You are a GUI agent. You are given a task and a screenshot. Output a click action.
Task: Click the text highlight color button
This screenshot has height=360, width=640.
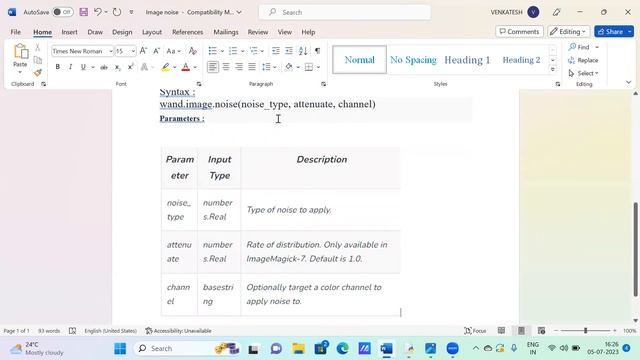(165, 67)
